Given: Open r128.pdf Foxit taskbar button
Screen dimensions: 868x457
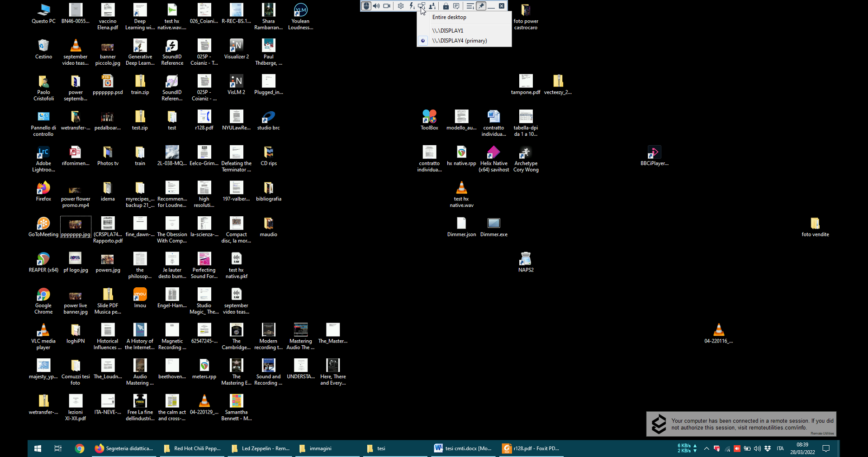Looking at the screenshot, I should click(x=531, y=448).
